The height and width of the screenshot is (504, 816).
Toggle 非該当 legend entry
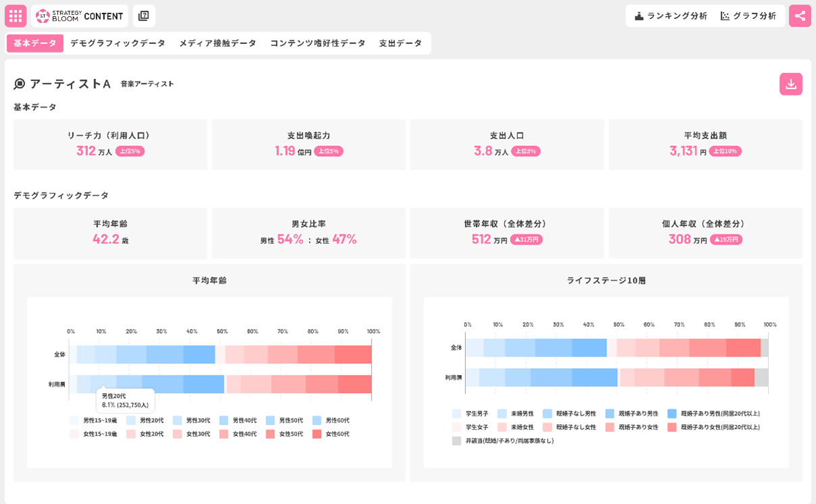click(x=504, y=440)
